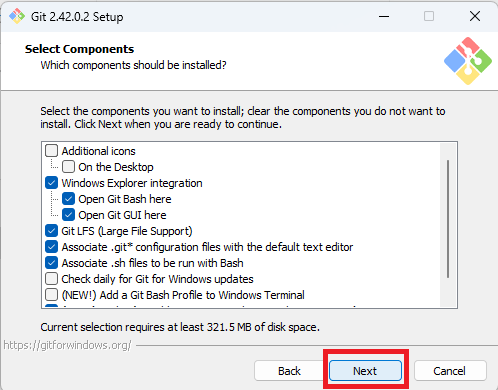This screenshot has width=498, height=390.
Task: Disable Git LFS (Large File Support)
Action: click(x=51, y=231)
